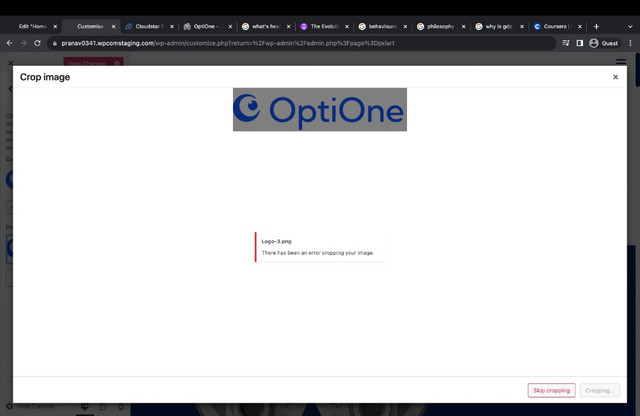
Task: Switch to the Customise tab
Action: [x=91, y=27]
